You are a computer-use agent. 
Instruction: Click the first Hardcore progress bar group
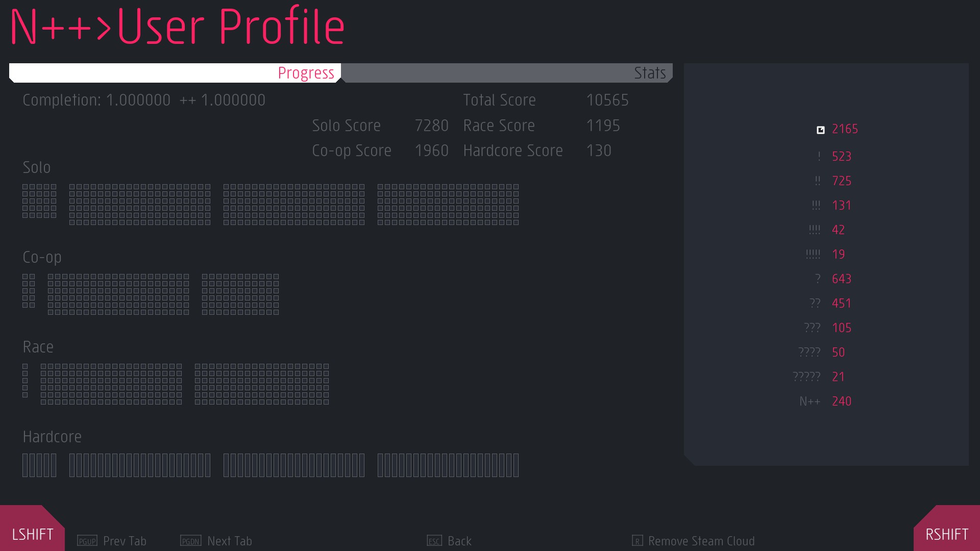click(x=39, y=465)
